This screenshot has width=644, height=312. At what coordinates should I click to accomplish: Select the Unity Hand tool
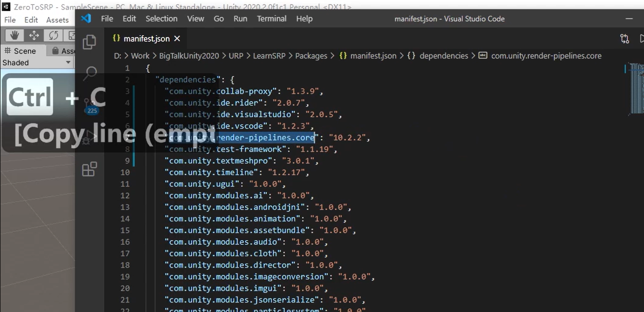click(x=15, y=35)
